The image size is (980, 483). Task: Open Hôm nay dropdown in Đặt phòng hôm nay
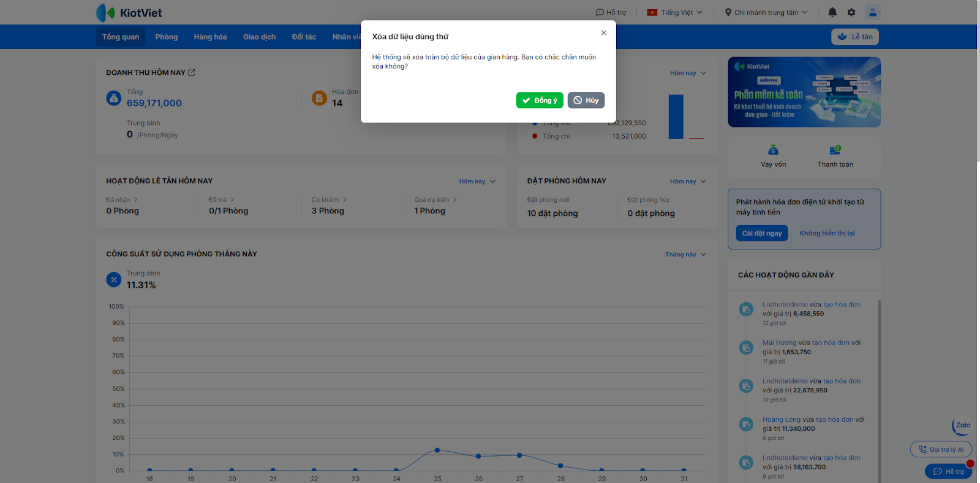688,181
